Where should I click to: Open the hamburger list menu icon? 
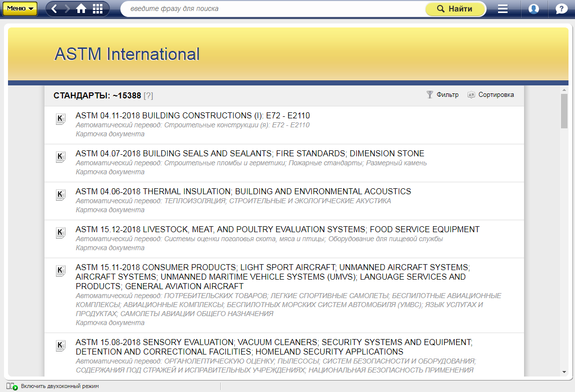(x=503, y=9)
